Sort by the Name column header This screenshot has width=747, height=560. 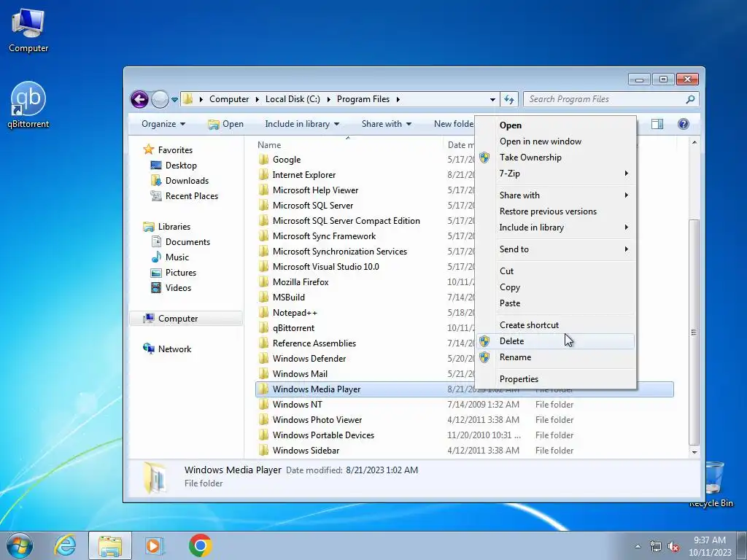348,145
